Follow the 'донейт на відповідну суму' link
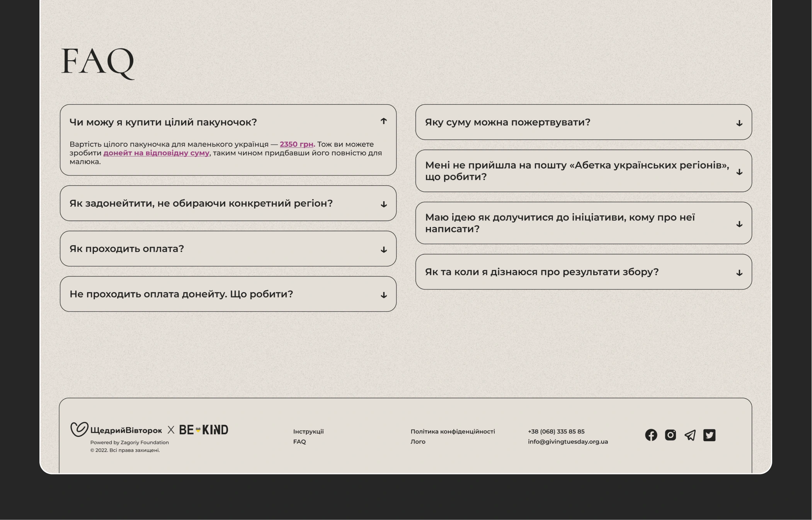Screen dimensions: 812x520 (156, 153)
